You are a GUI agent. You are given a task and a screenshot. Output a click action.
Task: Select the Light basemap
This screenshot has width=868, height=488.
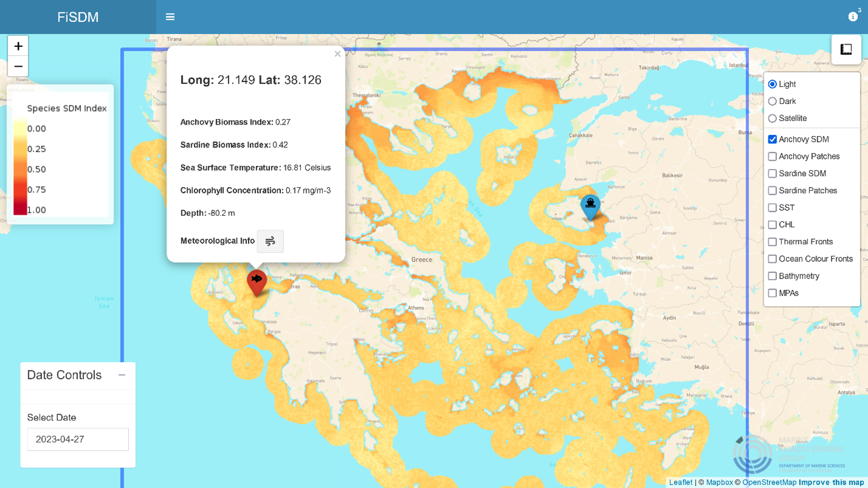(x=772, y=84)
